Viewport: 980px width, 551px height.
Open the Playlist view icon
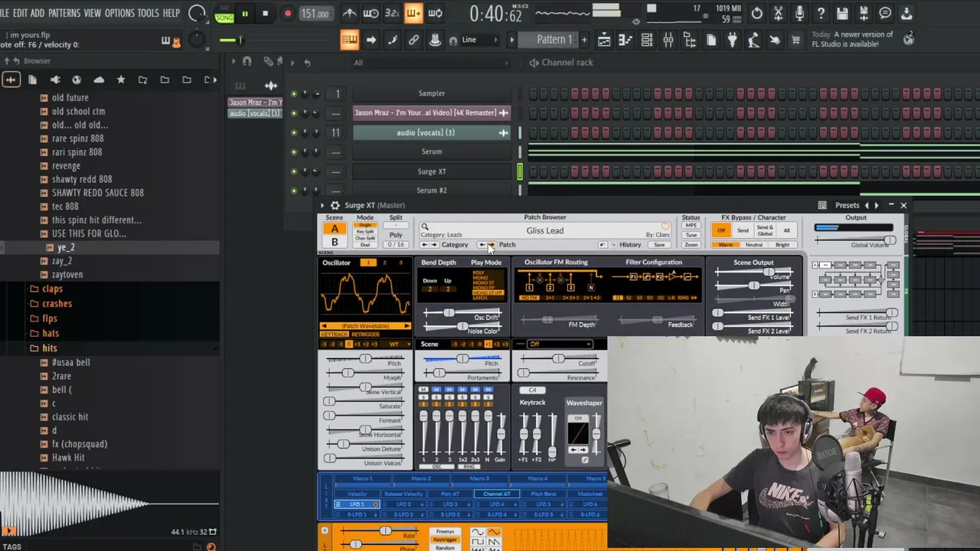coord(604,40)
